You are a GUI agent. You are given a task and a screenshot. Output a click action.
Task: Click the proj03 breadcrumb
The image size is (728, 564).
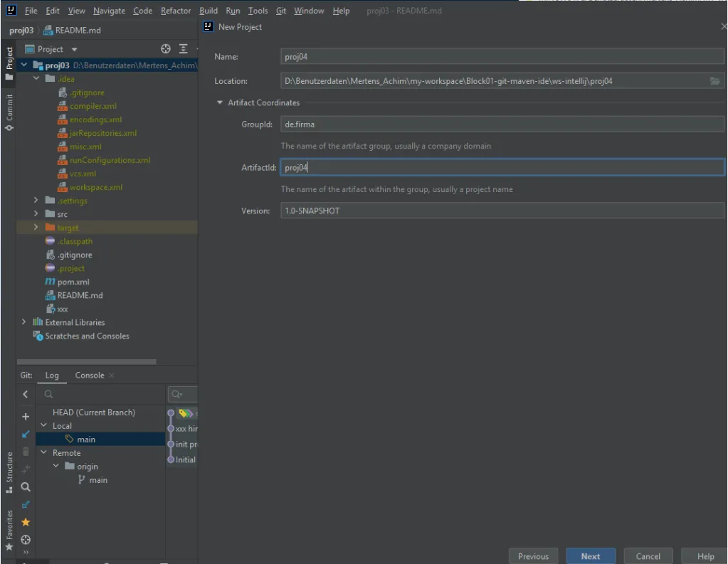pos(21,30)
